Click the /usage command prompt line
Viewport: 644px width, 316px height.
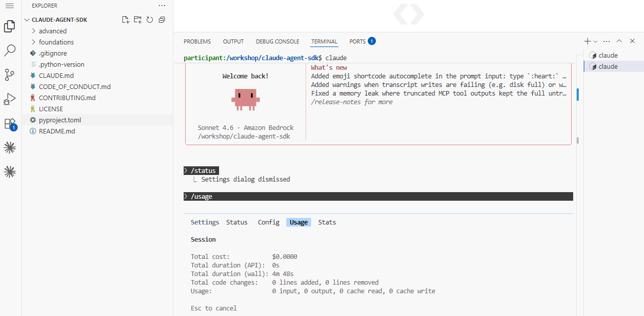[x=378, y=197]
